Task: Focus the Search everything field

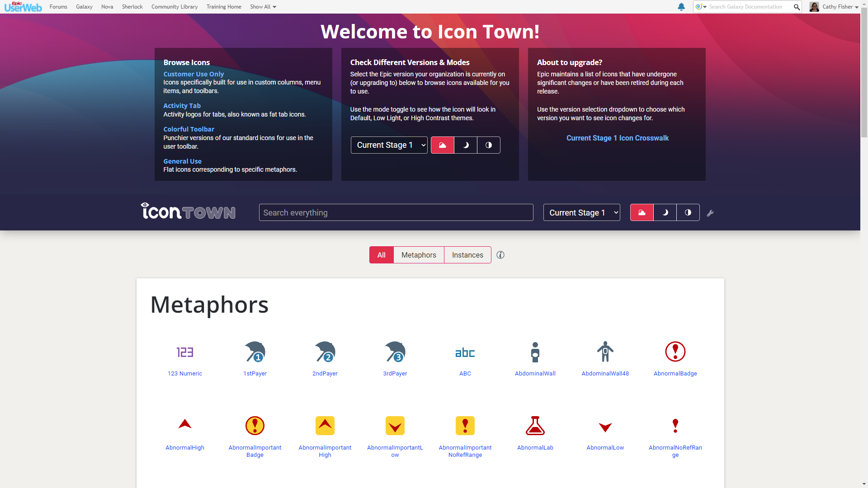Action: tap(396, 212)
